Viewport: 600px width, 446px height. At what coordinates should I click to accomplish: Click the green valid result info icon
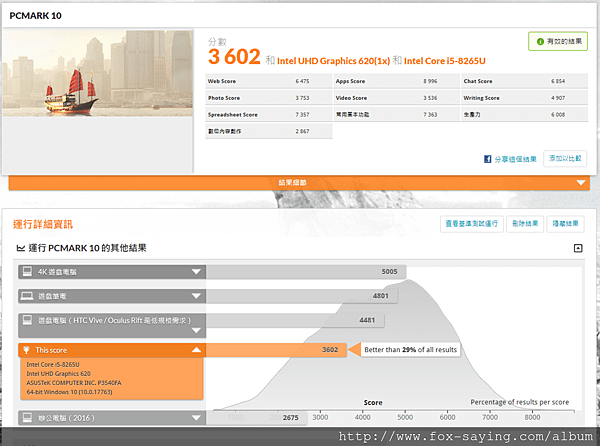[x=540, y=42]
